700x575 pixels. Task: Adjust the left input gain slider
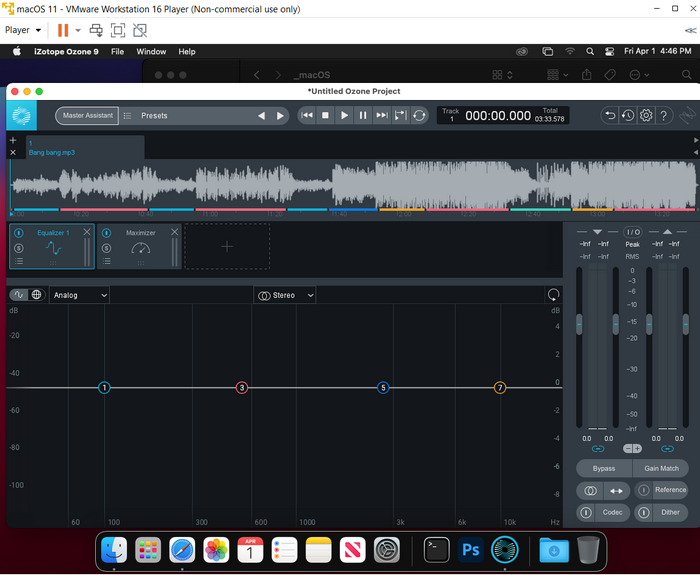(579, 325)
